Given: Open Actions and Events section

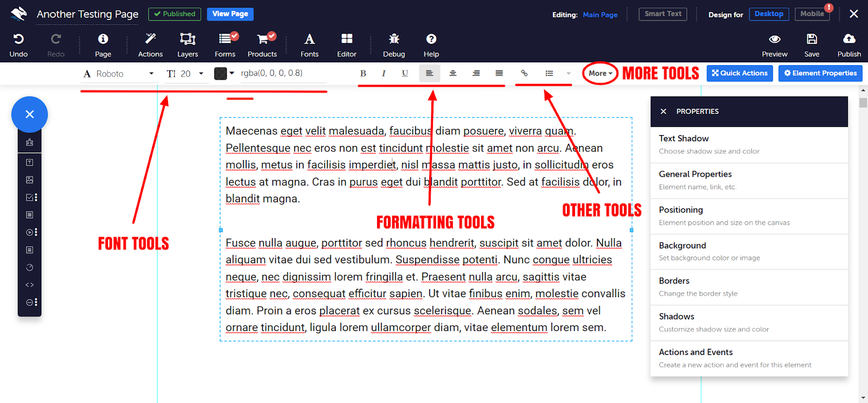Looking at the screenshot, I should click(749, 359).
